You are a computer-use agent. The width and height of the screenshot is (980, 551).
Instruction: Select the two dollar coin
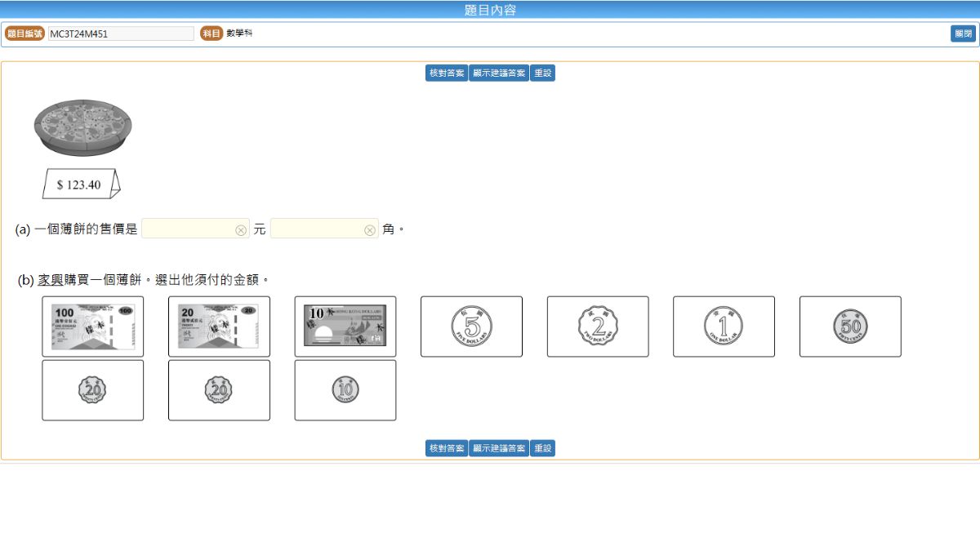click(598, 327)
